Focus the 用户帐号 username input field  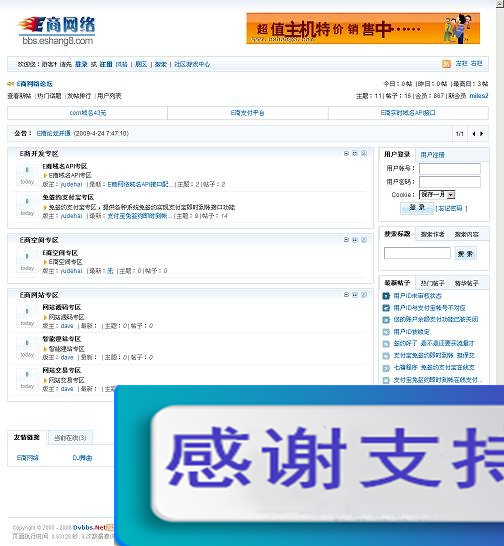point(450,169)
